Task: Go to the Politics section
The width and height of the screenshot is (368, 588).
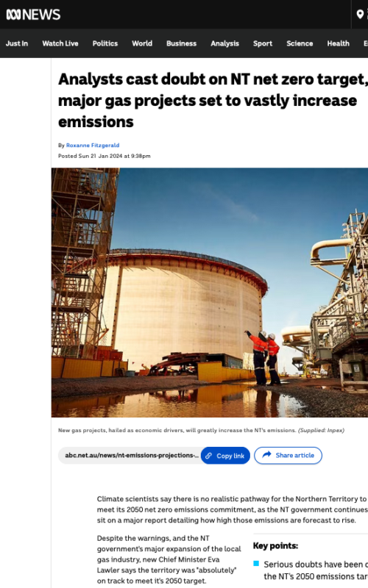Action: click(105, 43)
